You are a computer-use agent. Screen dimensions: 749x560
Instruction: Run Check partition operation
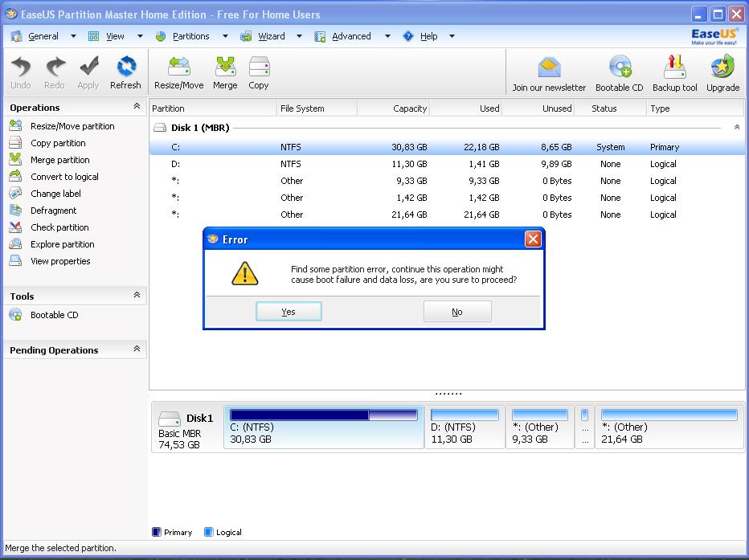coord(59,227)
